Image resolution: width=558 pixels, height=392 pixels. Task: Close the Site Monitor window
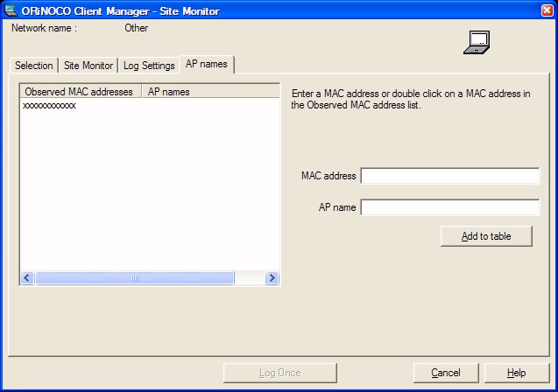pyautogui.click(x=547, y=10)
